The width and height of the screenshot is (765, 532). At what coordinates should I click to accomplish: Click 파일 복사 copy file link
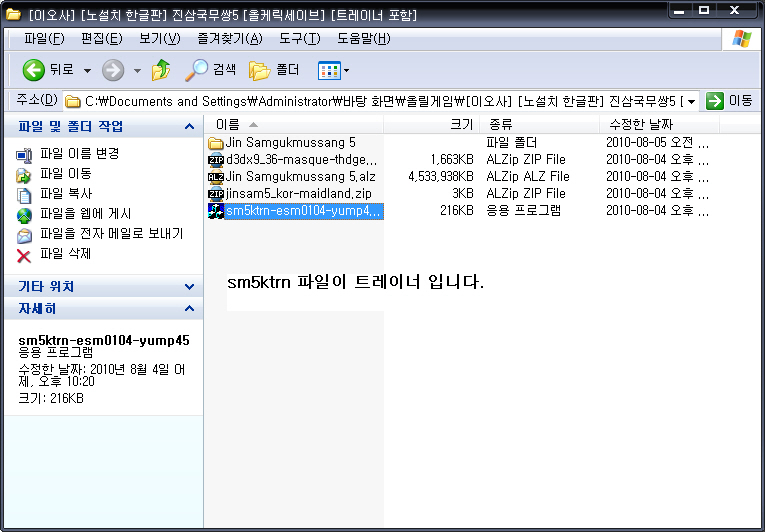[x=66, y=194]
